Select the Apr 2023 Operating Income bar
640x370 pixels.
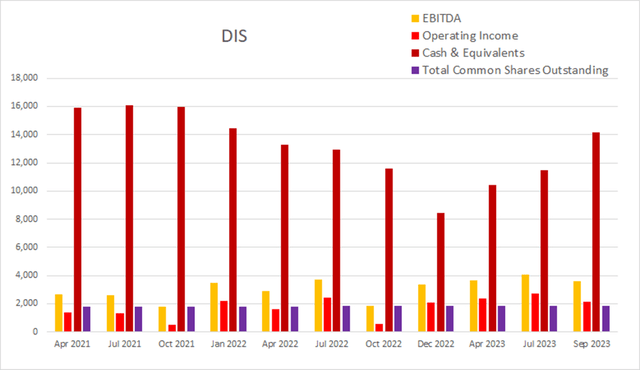pyautogui.click(x=483, y=315)
